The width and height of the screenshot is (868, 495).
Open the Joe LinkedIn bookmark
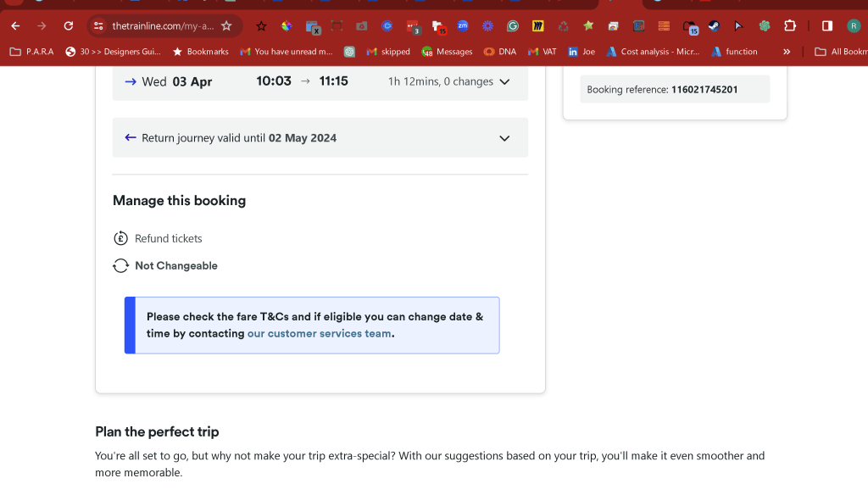581,52
